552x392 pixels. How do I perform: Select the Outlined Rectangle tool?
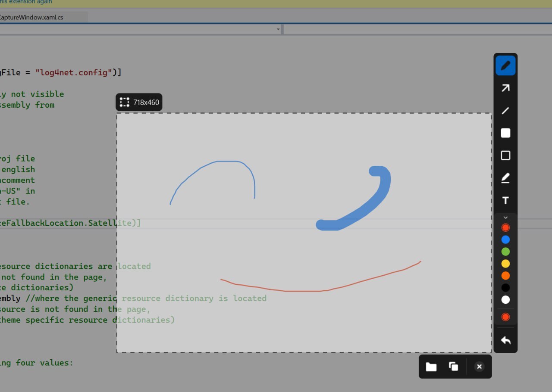(x=505, y=156)
